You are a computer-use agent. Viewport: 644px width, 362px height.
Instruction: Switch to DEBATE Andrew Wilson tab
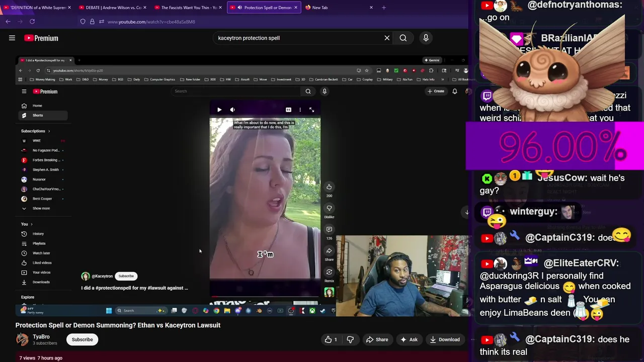point(113,8)
